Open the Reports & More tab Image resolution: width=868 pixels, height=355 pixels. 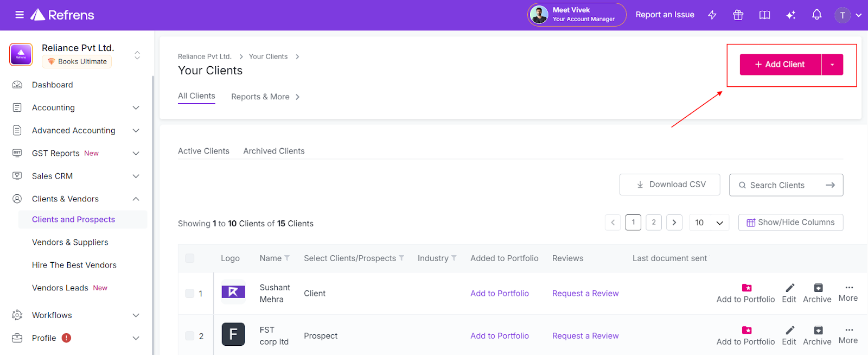tap(265, 97)
